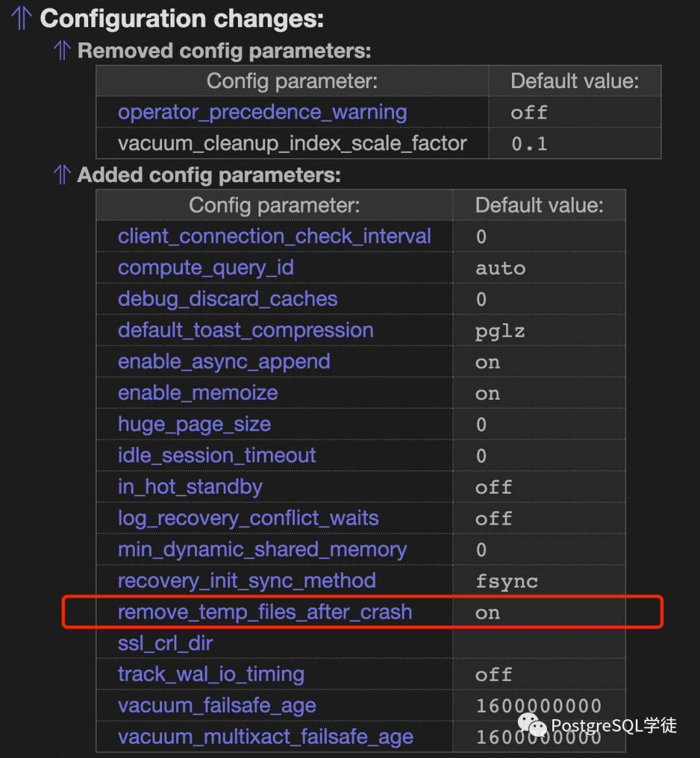700x758 pixels.
Task: Open operator_precedence_warning parameter link
Action: (262, 112)
